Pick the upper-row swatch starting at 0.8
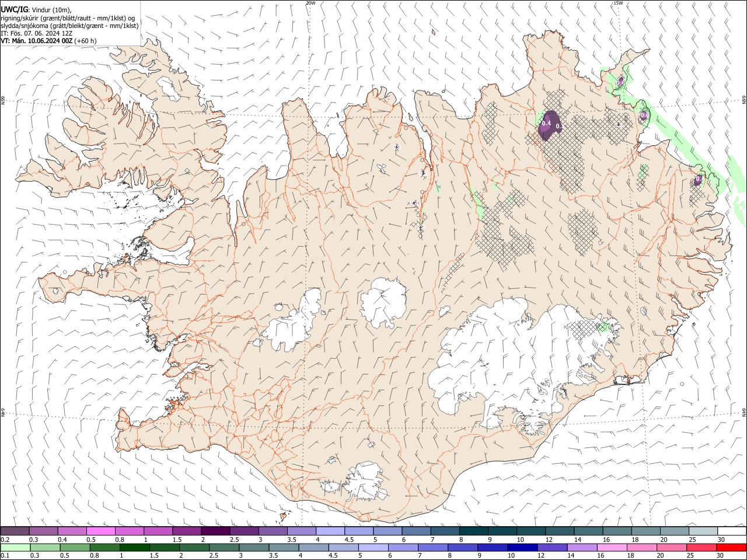 129,531
